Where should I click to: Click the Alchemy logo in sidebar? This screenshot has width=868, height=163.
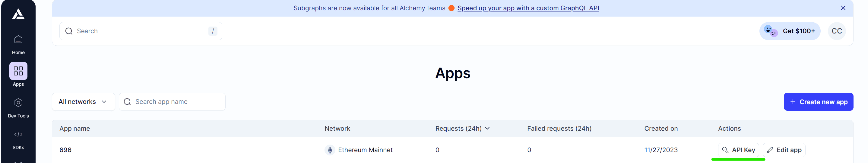coord(18,14)
